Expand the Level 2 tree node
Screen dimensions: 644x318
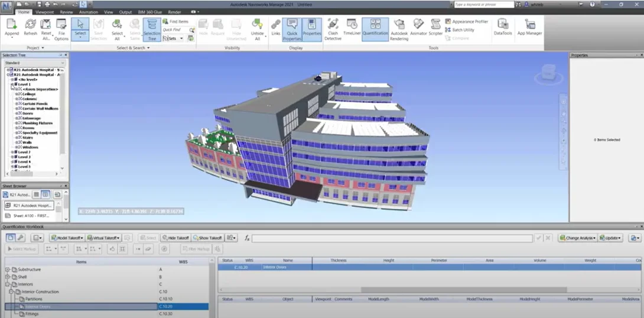tap(12, 152)
